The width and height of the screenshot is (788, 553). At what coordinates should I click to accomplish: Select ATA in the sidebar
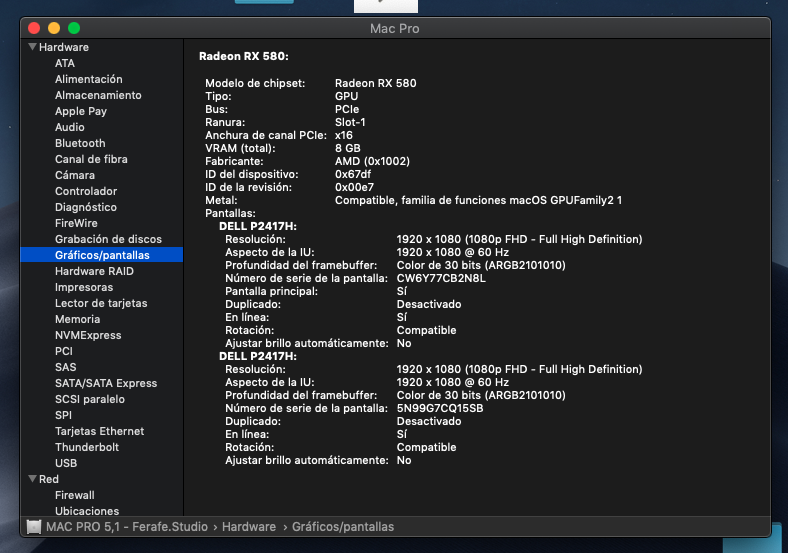click(65, 63)
